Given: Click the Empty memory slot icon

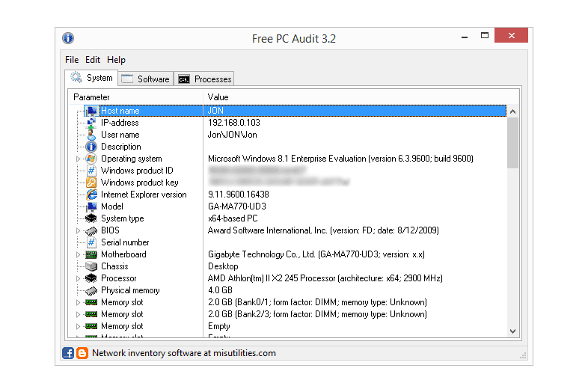Looking at the screenshot, I should [91, 326].
